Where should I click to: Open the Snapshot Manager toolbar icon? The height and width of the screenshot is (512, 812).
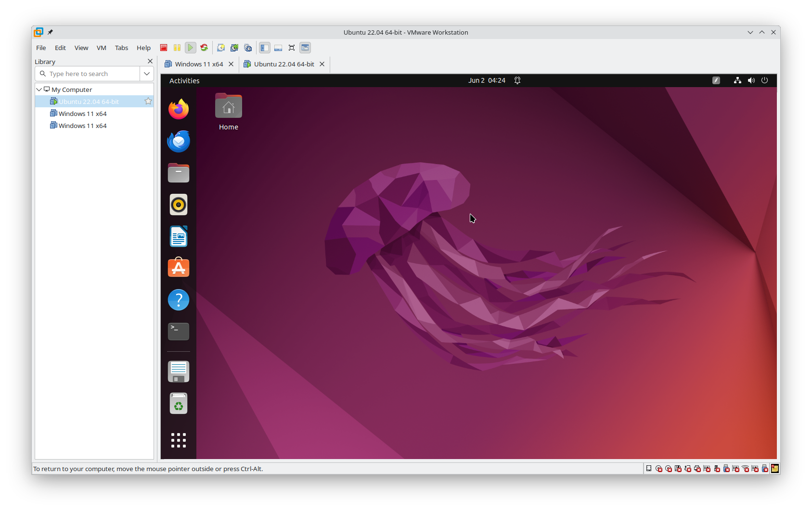pyautogui.click(x=248, y=48)
